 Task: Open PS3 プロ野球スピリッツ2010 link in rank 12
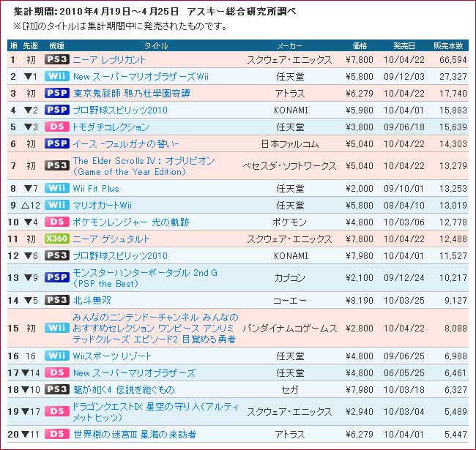[x=120, y=256]
